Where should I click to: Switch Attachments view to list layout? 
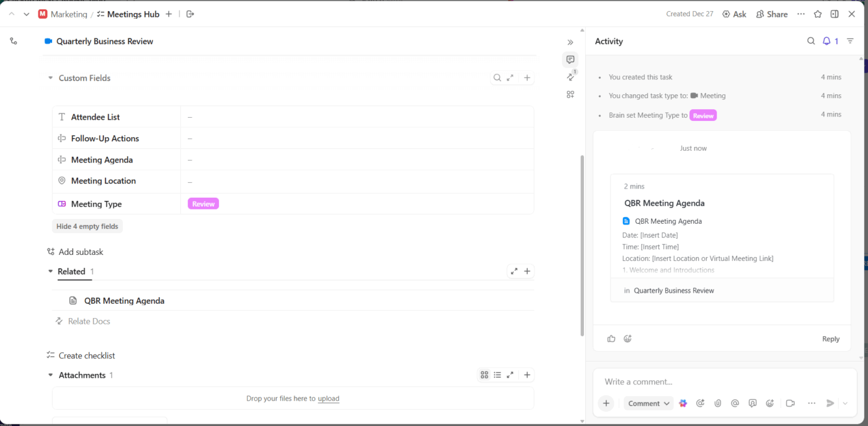click(x=497, y=375)
